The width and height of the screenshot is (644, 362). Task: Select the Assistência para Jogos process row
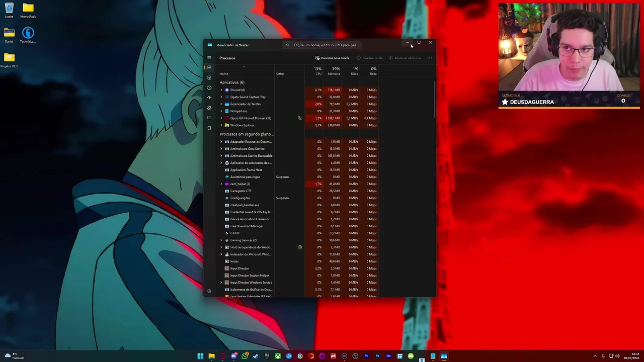click(298, 177)
